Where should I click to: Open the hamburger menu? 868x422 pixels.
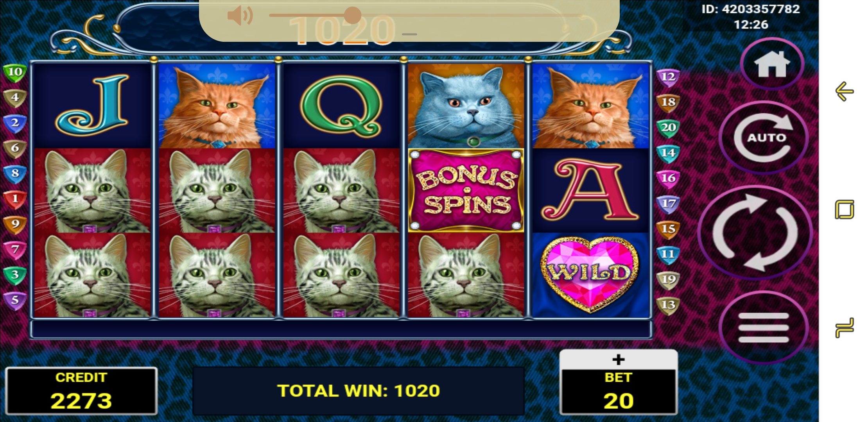763,327
